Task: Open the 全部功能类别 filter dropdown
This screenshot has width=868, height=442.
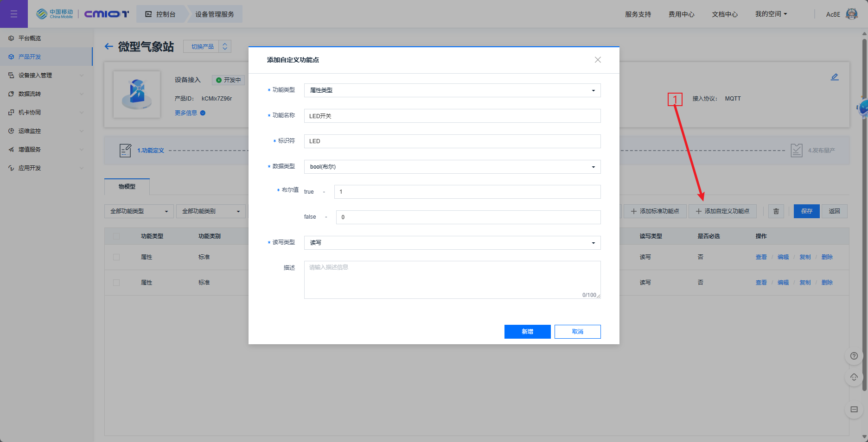Action: [211, 211]
